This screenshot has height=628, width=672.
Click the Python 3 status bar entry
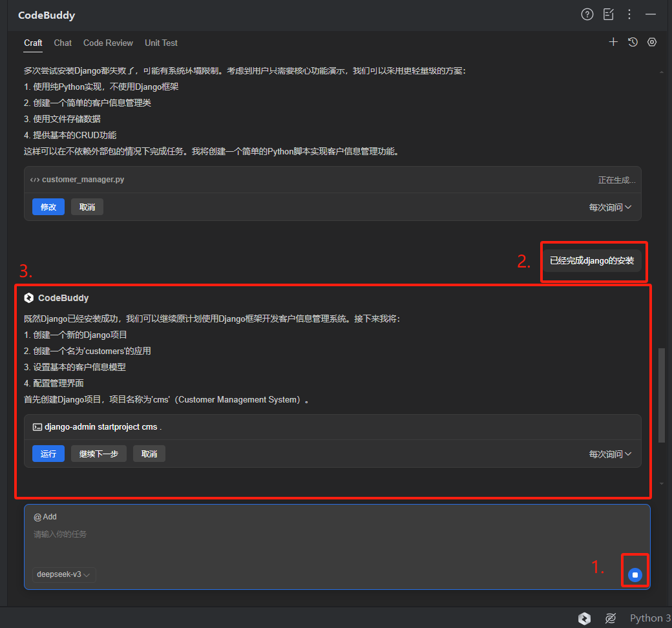click(650, 618)
